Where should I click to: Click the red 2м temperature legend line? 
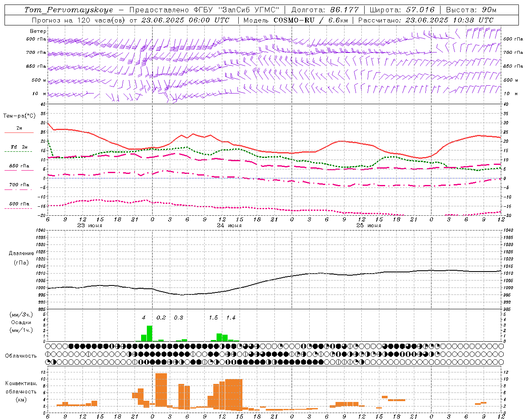coord(19,132)
